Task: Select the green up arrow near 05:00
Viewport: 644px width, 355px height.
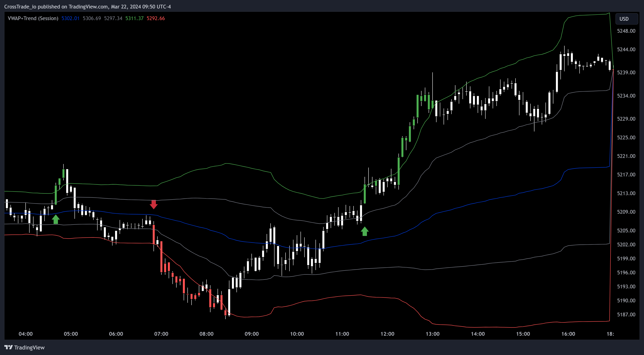Action: (56, 220)
